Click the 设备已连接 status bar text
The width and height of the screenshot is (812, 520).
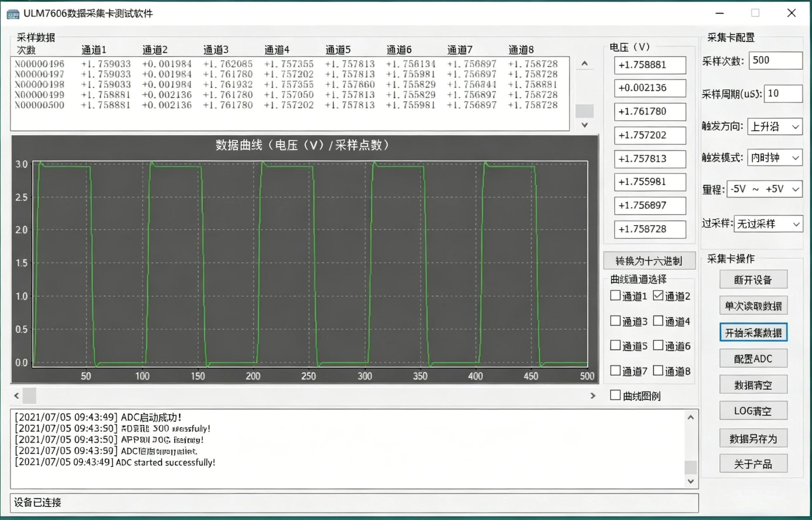37,502
